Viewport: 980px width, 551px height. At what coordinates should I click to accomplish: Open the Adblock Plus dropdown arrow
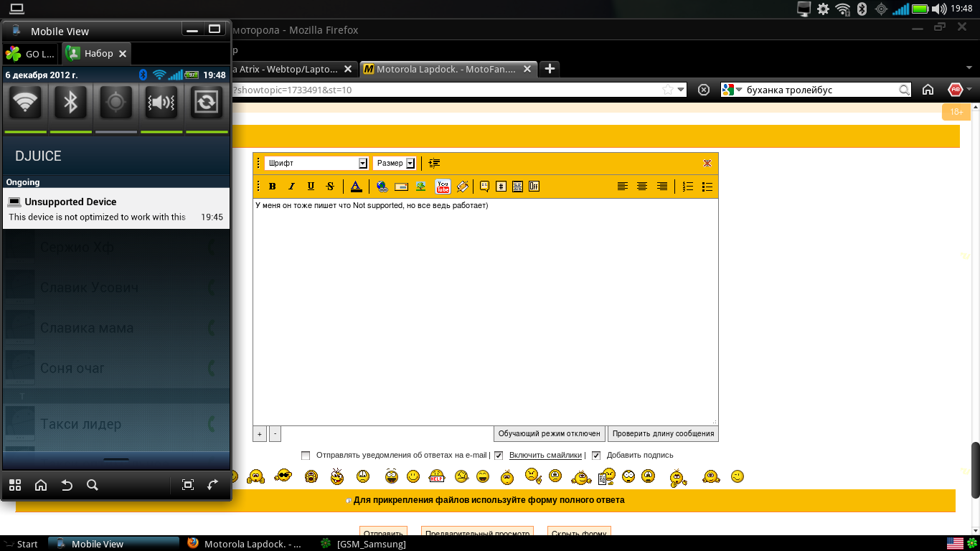969,90
